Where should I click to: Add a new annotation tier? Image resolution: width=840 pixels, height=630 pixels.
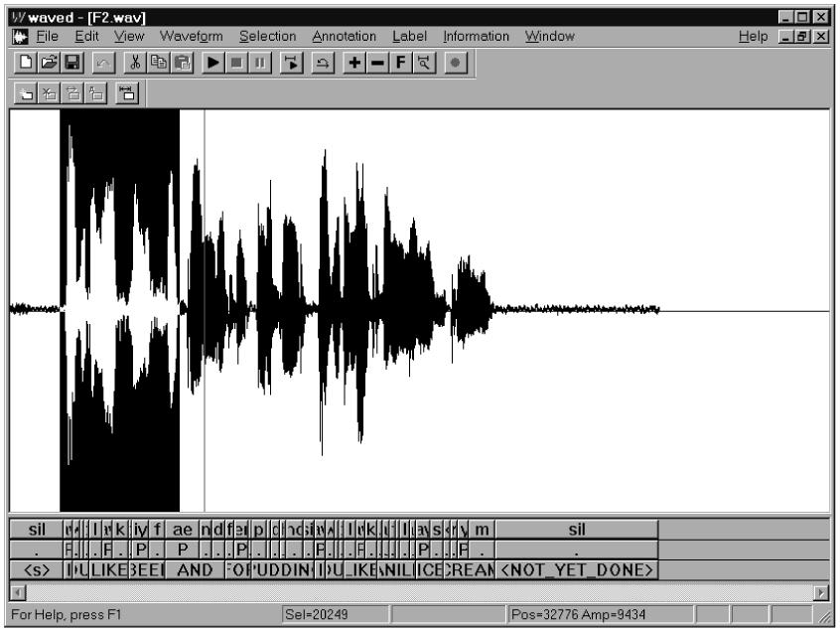click(x=25, y=93)
